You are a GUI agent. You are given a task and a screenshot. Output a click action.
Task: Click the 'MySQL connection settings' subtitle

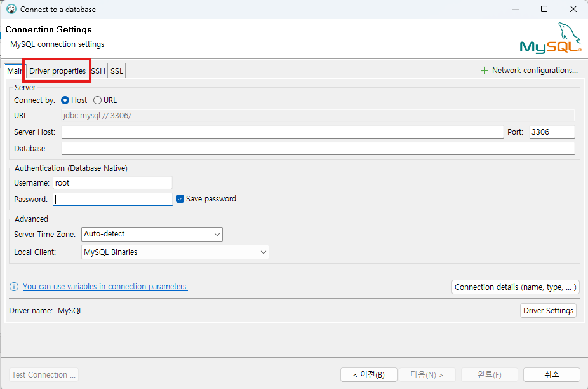57,44
